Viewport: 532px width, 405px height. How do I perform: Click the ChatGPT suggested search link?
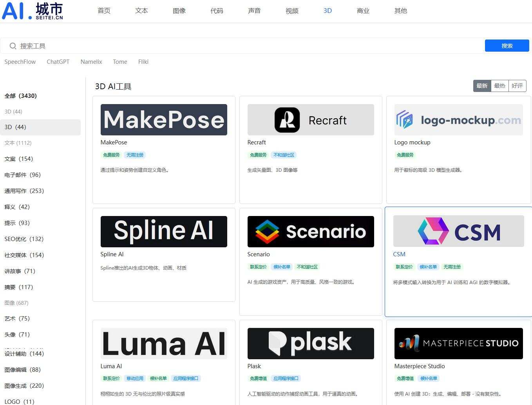point(58,62)
